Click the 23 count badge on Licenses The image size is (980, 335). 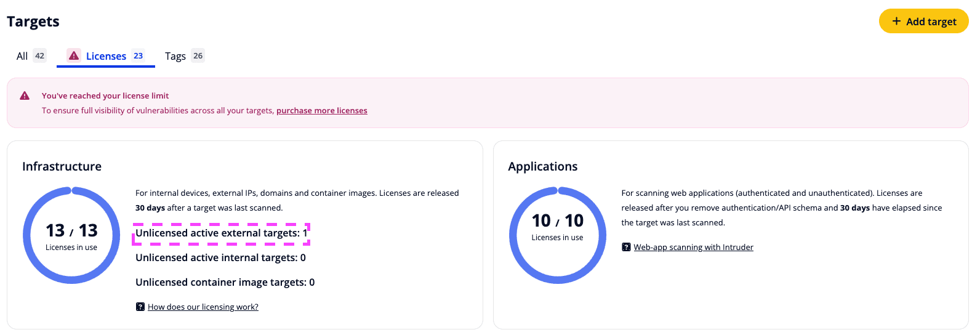click(139, 55)
